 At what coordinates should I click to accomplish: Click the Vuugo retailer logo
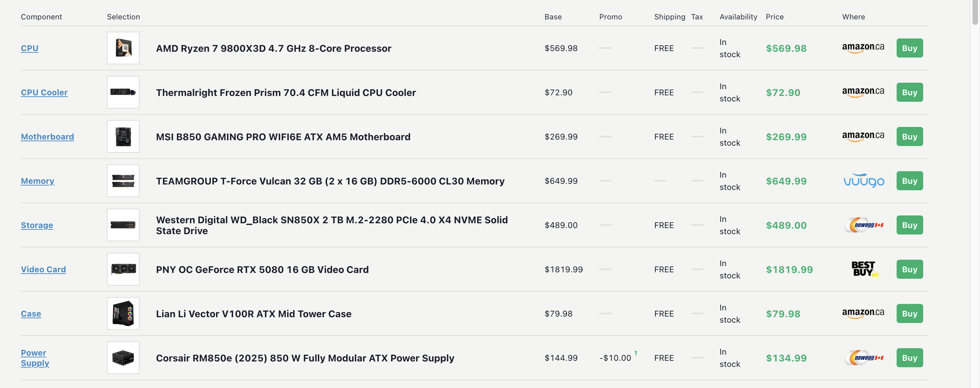click(864, 181)
